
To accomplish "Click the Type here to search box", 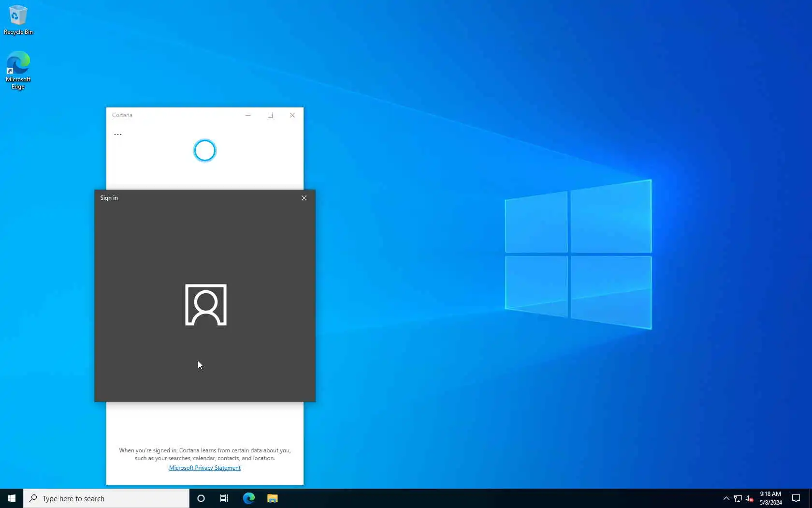I will (x=106, y=498).
